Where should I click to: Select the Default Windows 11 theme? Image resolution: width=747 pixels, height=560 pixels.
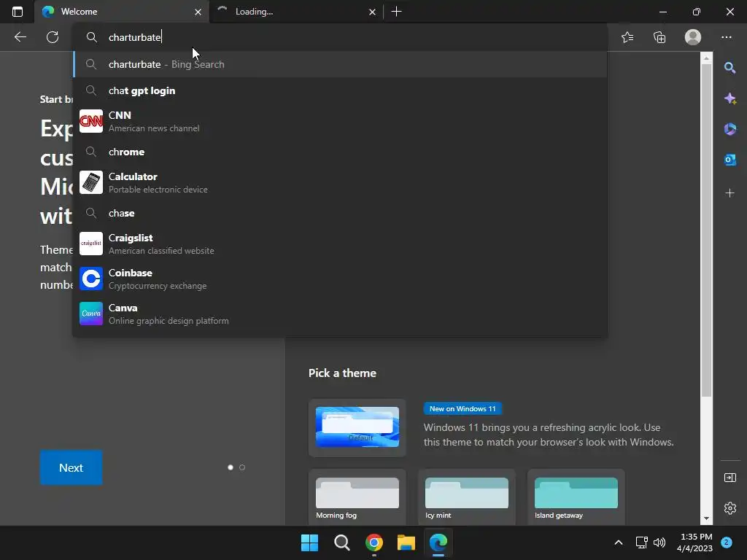pyautogui.click(x=357, y=427)
